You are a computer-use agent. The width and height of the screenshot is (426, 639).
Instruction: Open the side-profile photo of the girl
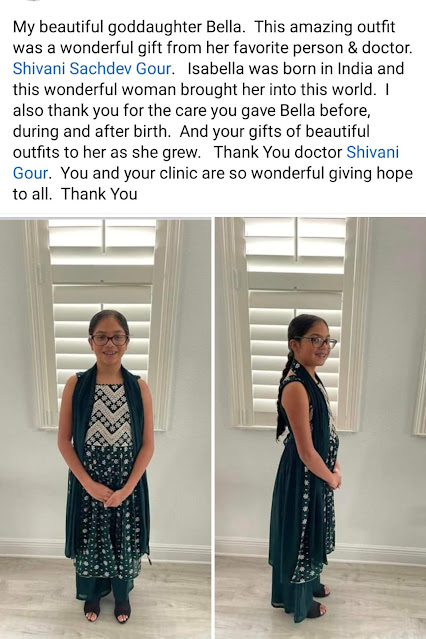coord(320,428)
